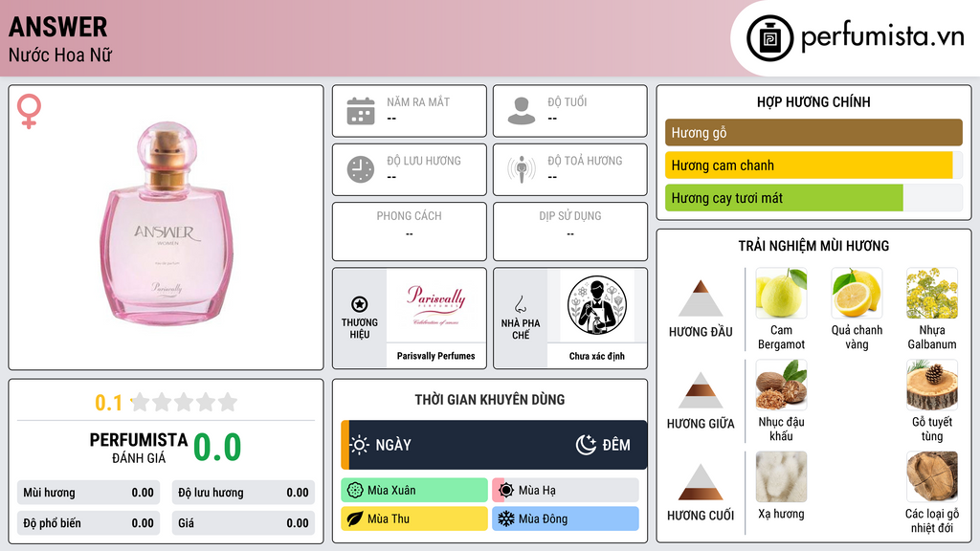
Task: Click the Hương giữa pyramid icon
Action: tap(701, 390)
